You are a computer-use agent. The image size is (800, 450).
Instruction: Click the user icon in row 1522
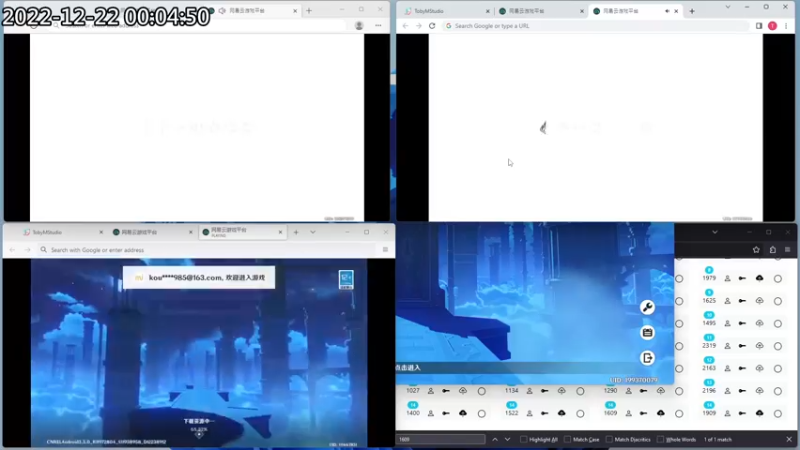530,413
